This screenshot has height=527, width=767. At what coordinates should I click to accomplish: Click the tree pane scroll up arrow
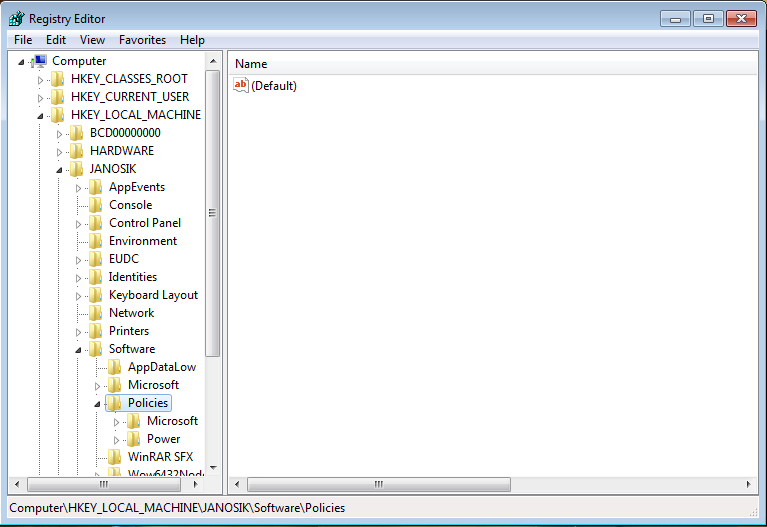213,61
